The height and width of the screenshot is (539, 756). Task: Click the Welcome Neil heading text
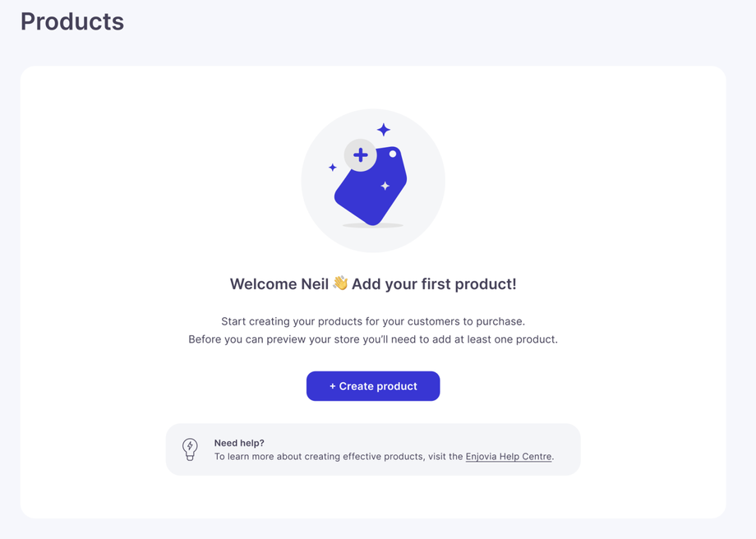pos(279,284)
